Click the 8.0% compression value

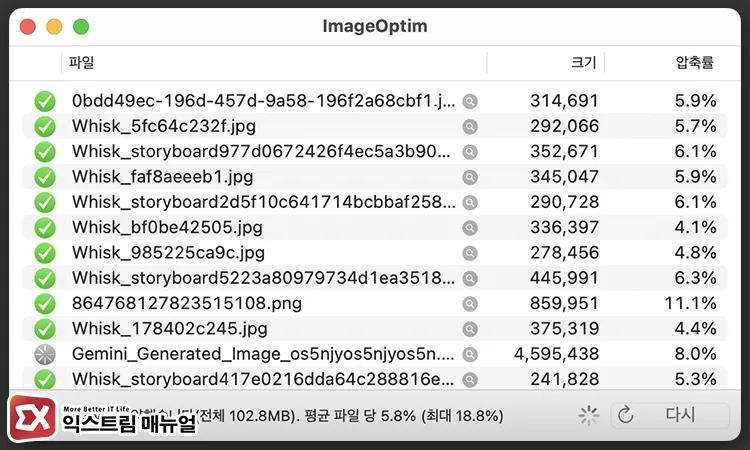click(x=695, y=354)
